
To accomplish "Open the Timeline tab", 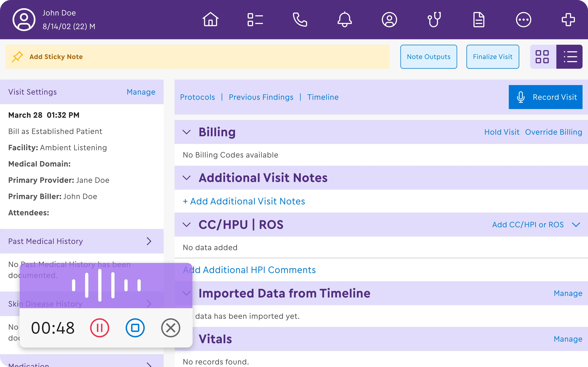I will (323, 97).
